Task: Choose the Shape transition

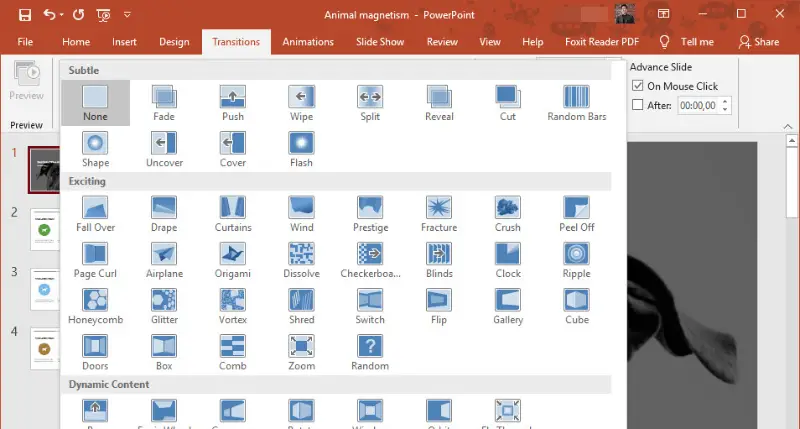Action: click(95, 149)
